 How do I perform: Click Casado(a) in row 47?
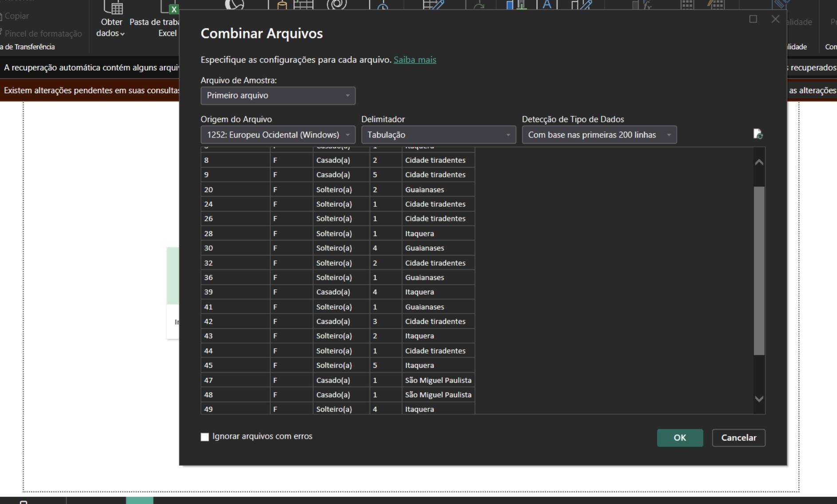click(x=341, y=380)
